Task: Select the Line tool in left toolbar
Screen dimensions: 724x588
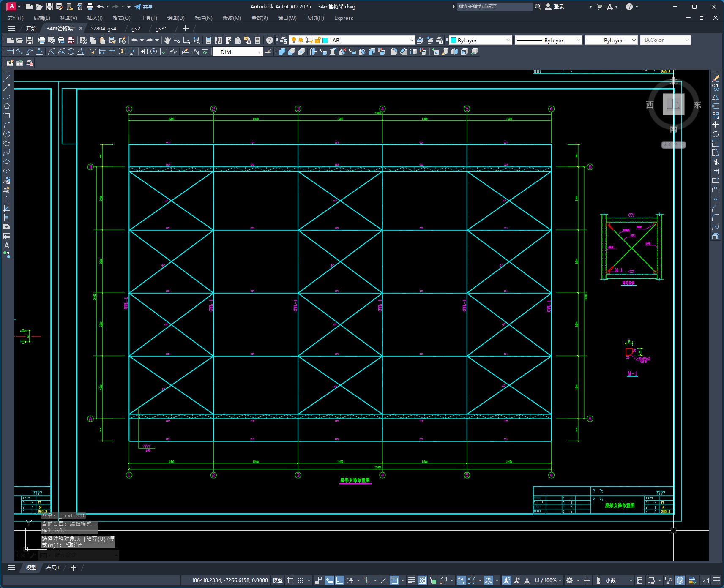Action: point(7,78)
